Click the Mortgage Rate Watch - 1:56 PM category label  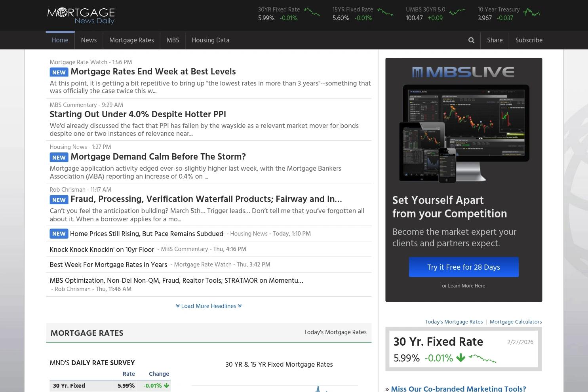(x=91, y=62)
